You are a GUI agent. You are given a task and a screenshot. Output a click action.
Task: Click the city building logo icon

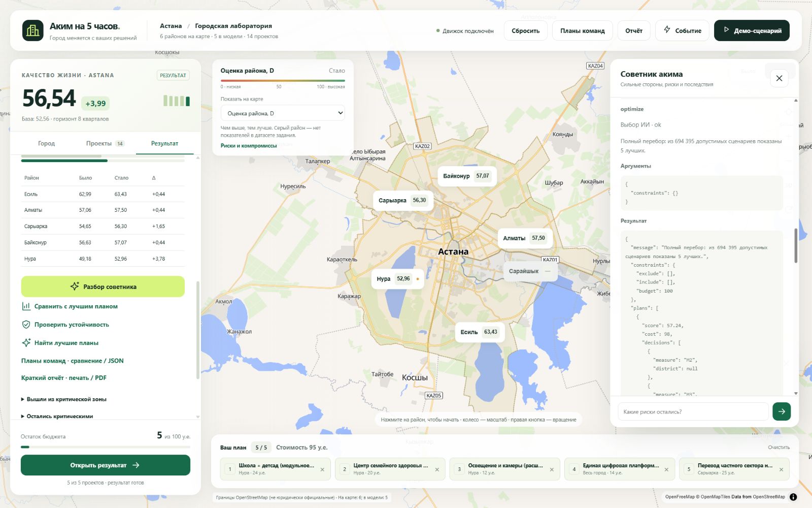click(x=33, y=30)
